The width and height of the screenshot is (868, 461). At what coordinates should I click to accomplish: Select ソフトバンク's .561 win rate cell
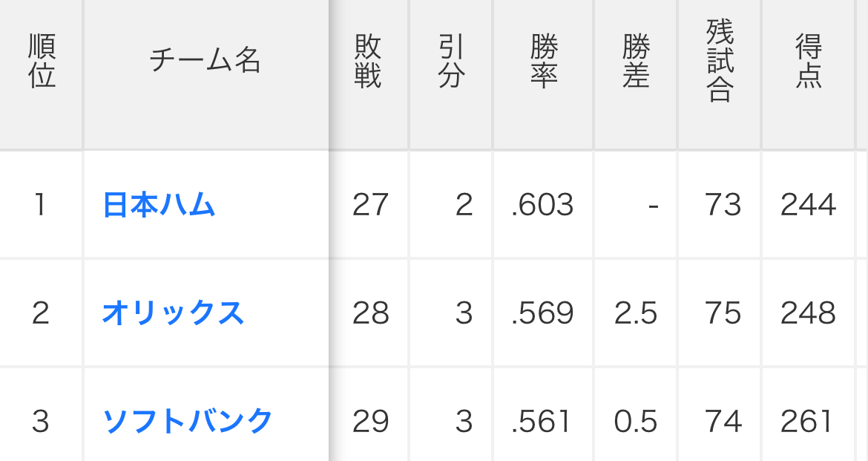[x=543, y=421]
